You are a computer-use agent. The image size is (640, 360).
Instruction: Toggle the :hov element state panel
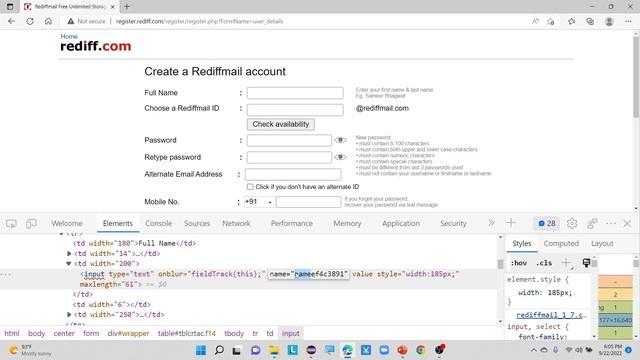tap(519, 263)
